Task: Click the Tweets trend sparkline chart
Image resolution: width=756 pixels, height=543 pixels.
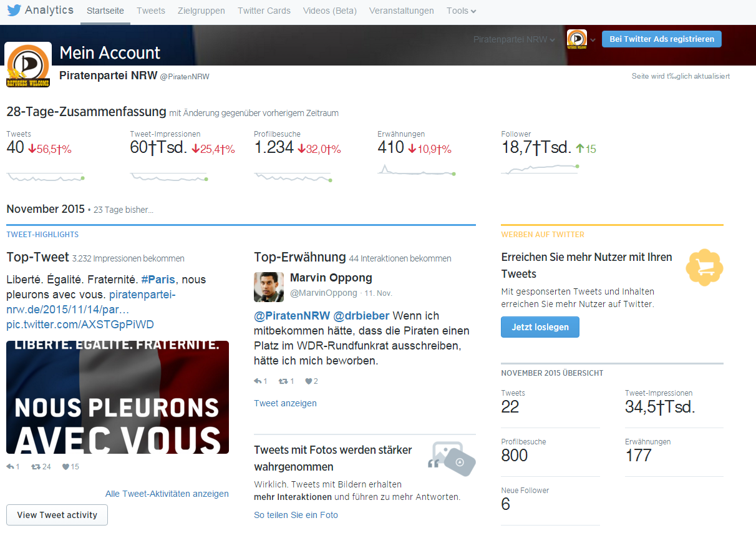Action: pos(45,177)
